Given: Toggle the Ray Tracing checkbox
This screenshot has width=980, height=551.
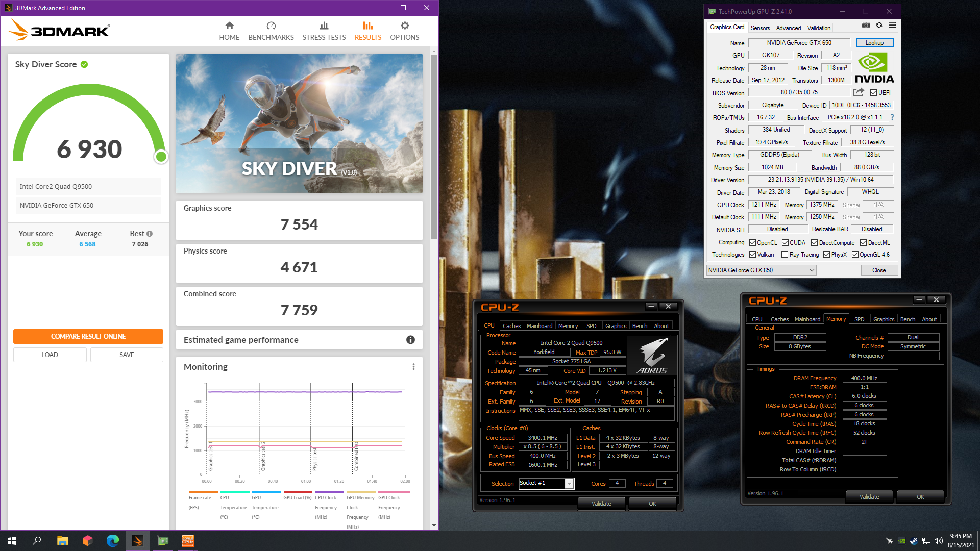Looking at the screenshot, I should (x=785, y=255).
